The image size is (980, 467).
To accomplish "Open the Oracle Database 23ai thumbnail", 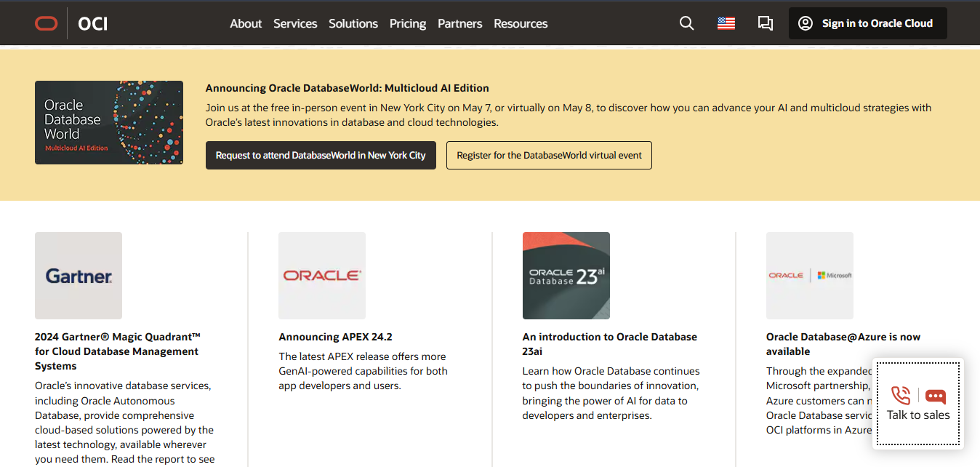I will coord(566,276).
